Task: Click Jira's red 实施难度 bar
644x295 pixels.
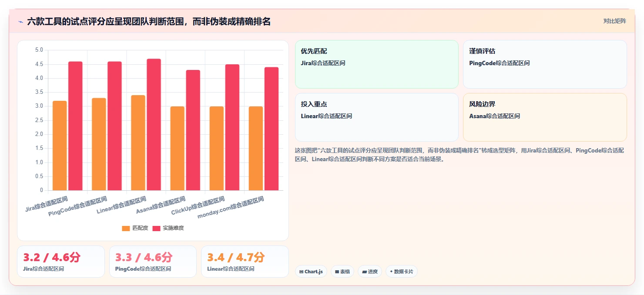Action: coord(75,126)
